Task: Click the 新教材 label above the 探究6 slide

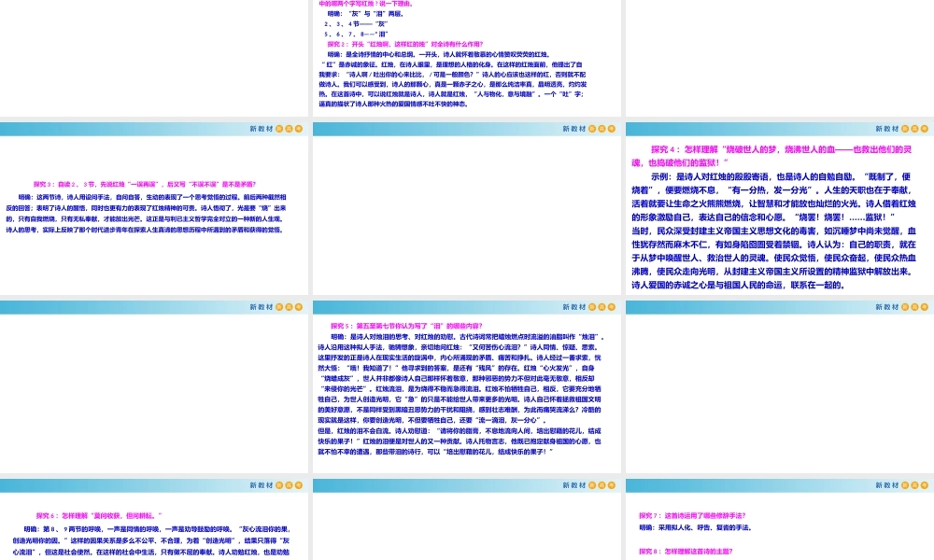Action: (x=260, y=486)
